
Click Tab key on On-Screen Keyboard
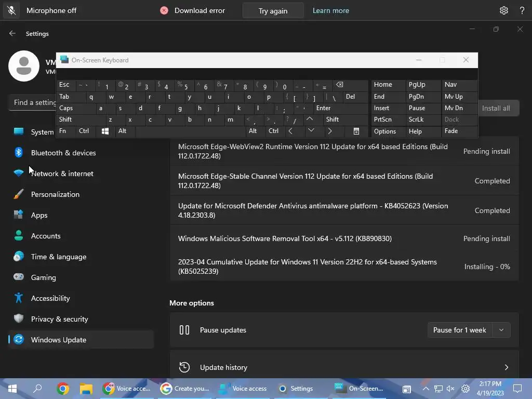click(71, 96)
